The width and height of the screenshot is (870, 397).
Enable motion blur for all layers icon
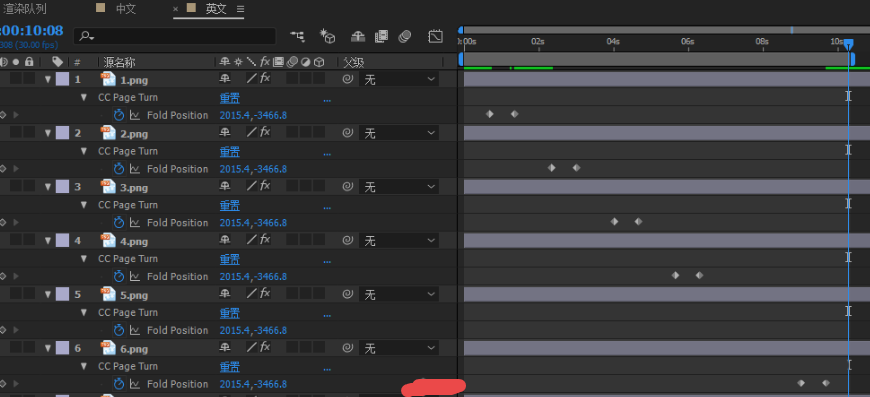405,37
